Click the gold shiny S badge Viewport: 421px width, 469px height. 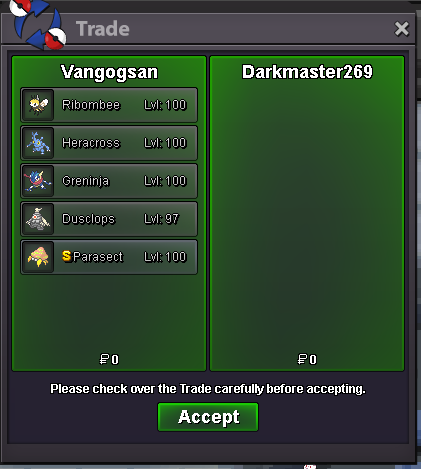point(67,256)
